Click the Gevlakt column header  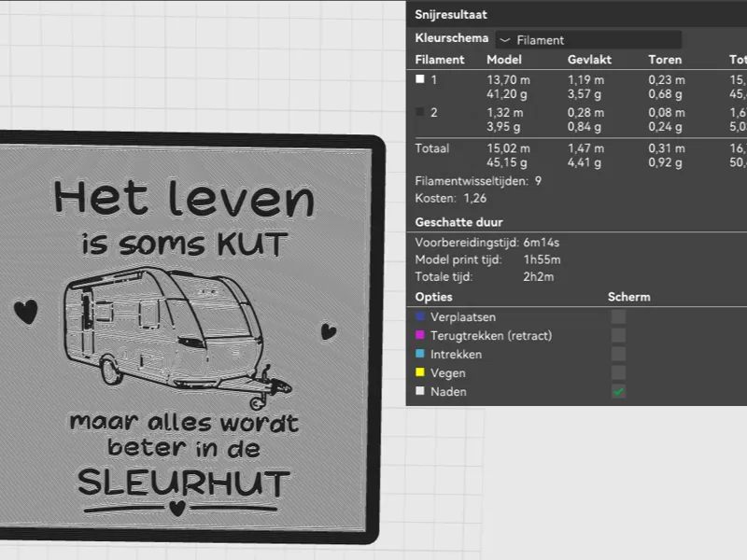coord(589,60)
